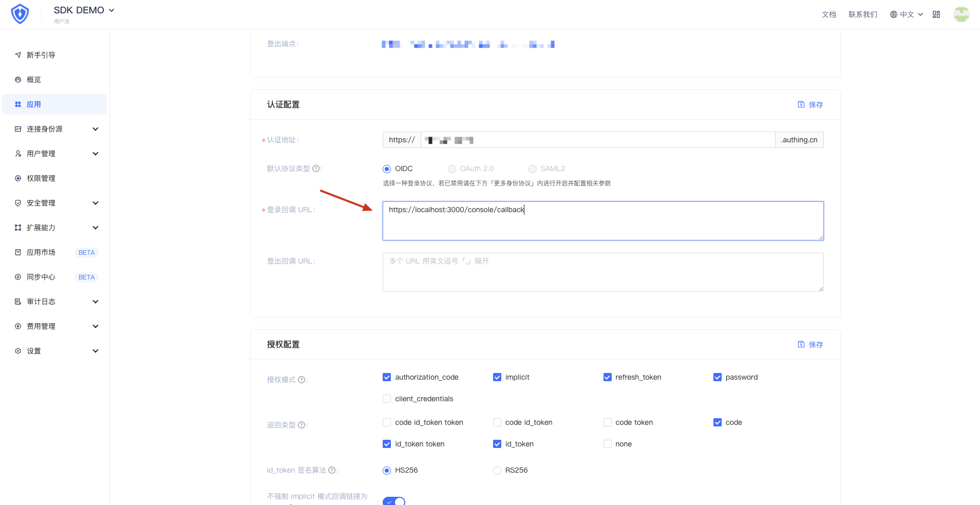Viewport: 980px width, 505px height.
Task: Enable the client_credentials checkbox
Action: coord(387,399)
